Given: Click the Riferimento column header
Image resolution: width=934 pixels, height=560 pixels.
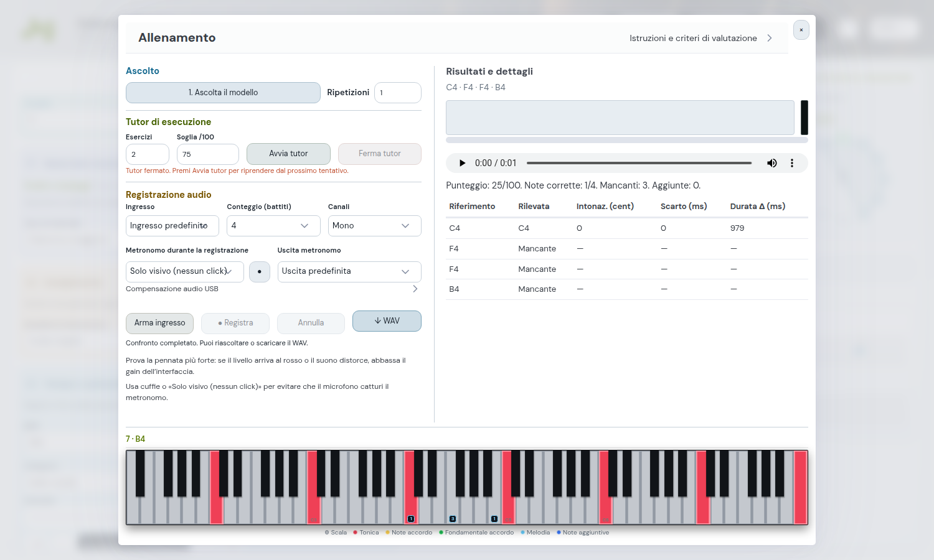Looking at the screenshot, I should 472,207.
